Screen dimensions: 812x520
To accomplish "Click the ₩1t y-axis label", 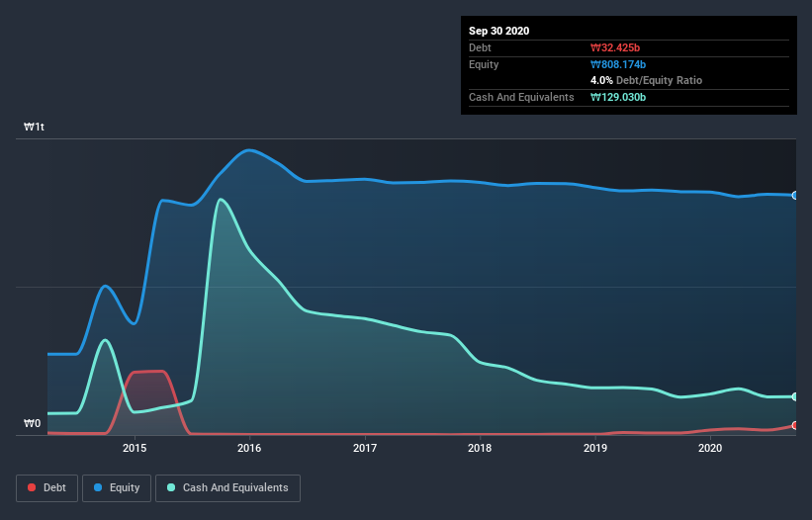I will 35,127.
